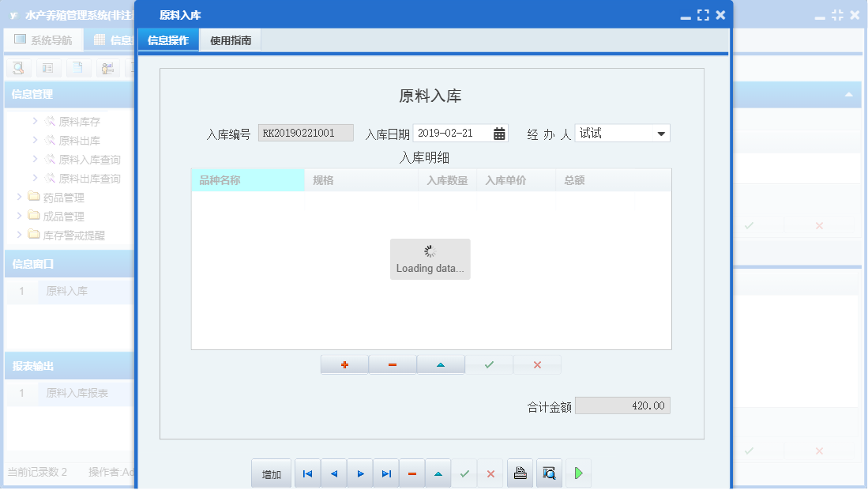Open the 经办人 dropdown
This screenshot has width=868, height=494.
pyautogui.click(x=662, y=133)
